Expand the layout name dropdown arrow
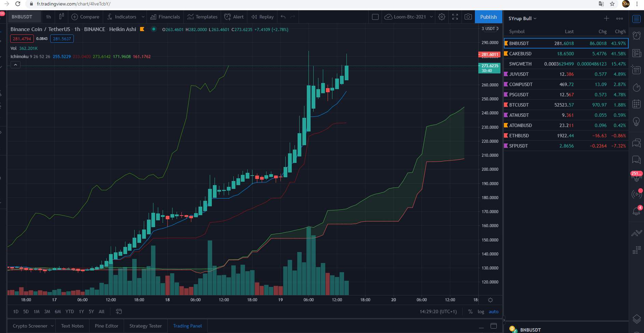Screen dimensions: 644x333 click(x=431, y=17)
